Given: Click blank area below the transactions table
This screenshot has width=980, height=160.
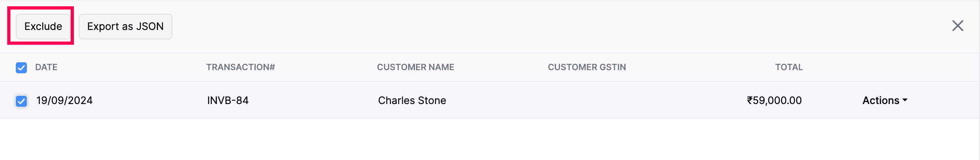Looking at the screenshot, I should pyautogui.click(x=490, y=140).
